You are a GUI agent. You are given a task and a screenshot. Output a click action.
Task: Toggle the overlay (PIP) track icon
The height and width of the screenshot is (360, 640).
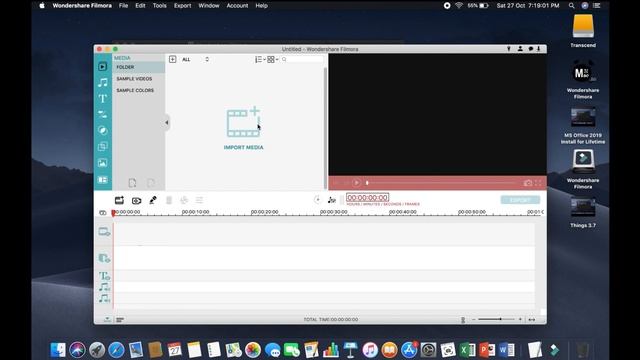(x=104, y=258)
